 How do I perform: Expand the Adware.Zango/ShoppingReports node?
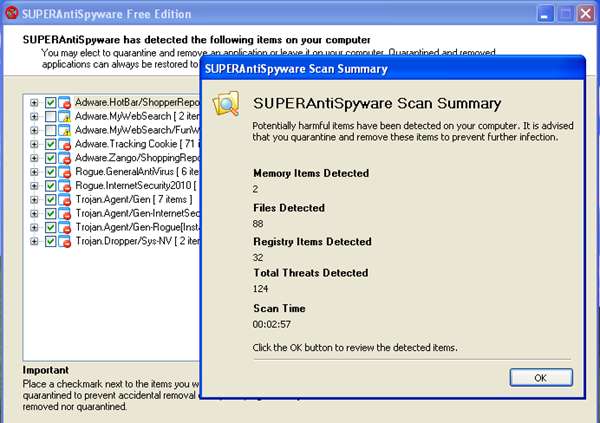[34, 158]
